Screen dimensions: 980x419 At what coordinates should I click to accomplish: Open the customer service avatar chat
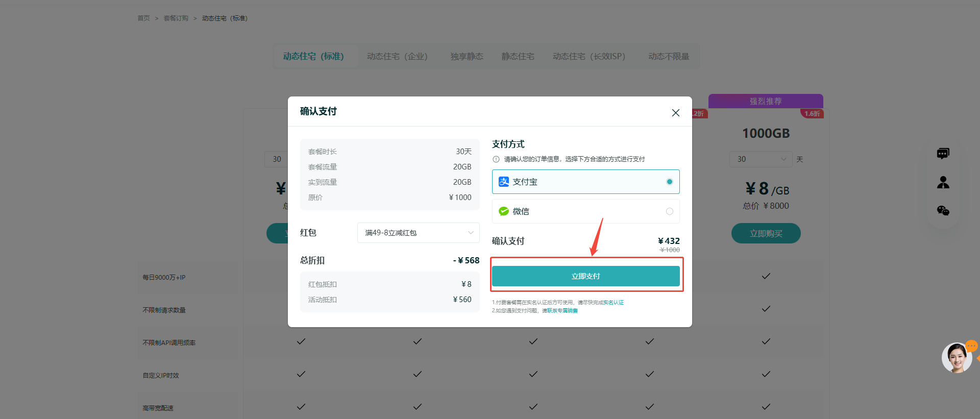(957, 358)
